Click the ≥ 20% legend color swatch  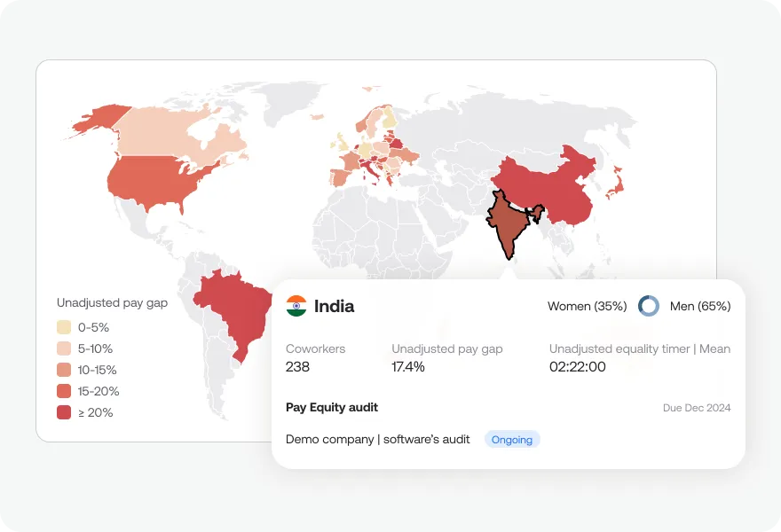coord(64,412)
